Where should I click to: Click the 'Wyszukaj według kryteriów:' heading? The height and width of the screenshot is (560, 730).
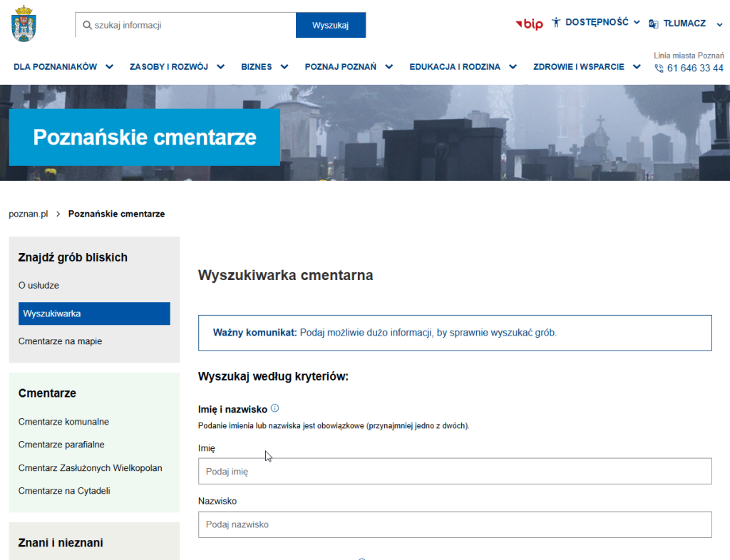[x=273, y=376]
